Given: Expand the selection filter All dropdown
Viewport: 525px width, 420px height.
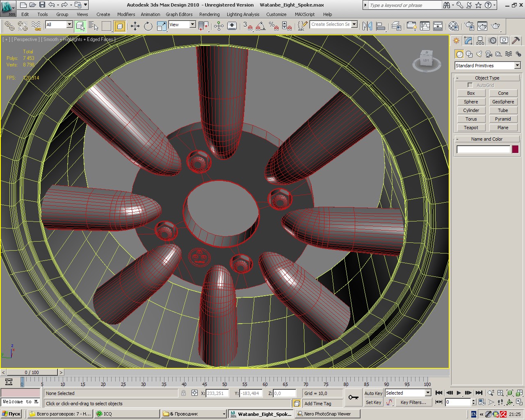Looking at the screenshot, I should click(69, 25).
